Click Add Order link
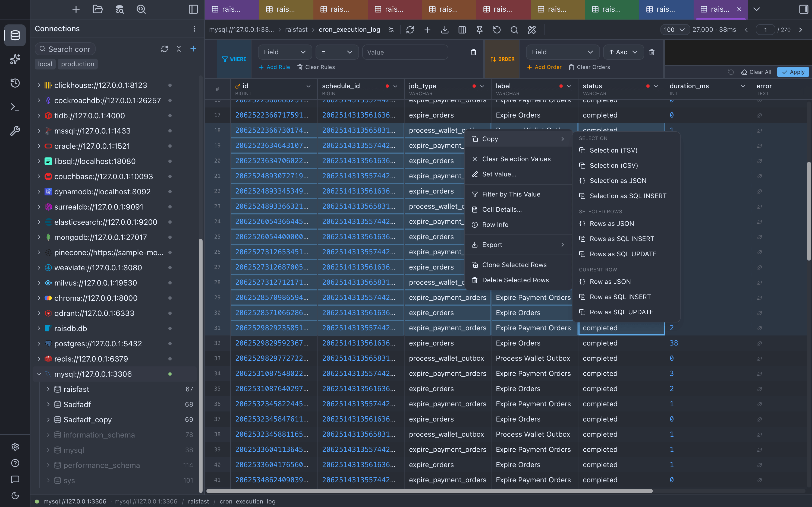 [544, 67]
